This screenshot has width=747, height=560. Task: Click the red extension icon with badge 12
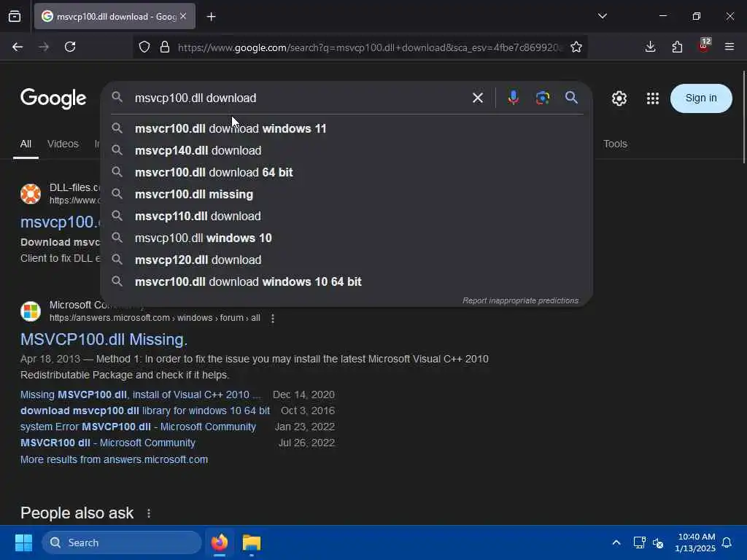(x=704, y=45)
